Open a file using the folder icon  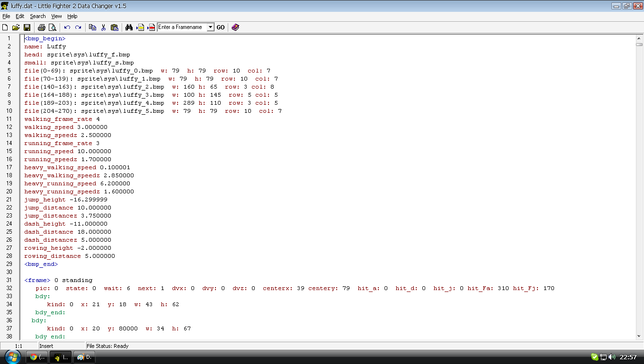click(x=16, y=27)
